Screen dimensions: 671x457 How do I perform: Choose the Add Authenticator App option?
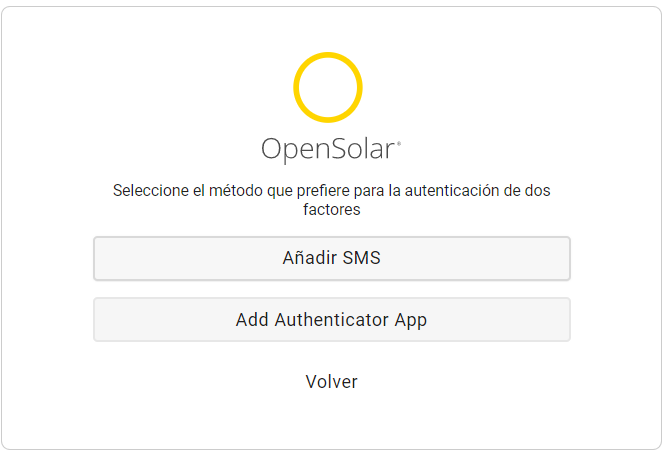[332, 320]
